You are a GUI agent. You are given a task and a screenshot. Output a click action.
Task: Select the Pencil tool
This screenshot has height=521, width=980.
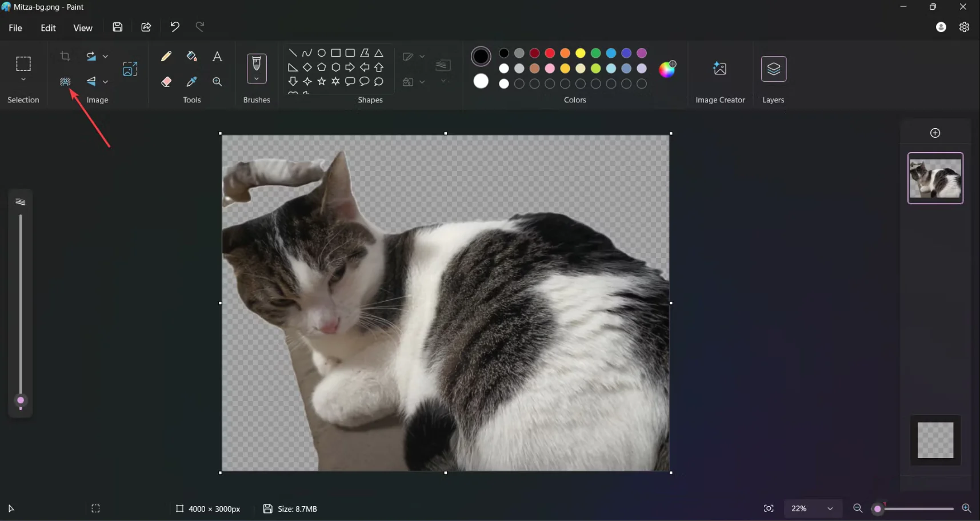coord(166,56)
